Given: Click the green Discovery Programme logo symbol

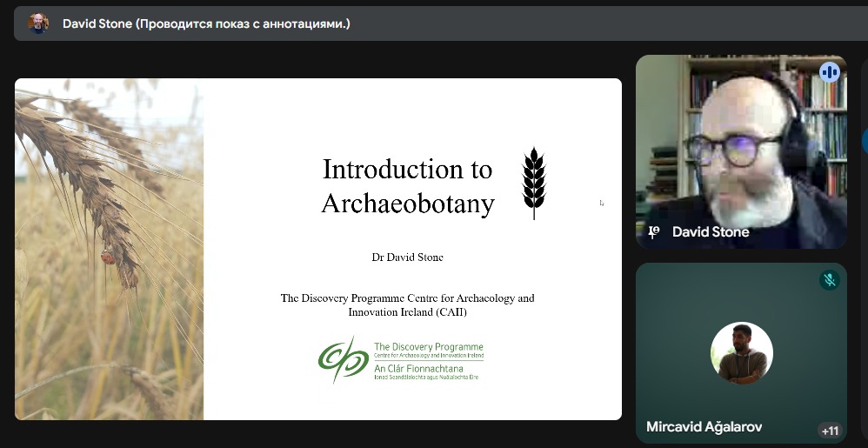Looking at the screenshot, I should click(x=343, y=359).
